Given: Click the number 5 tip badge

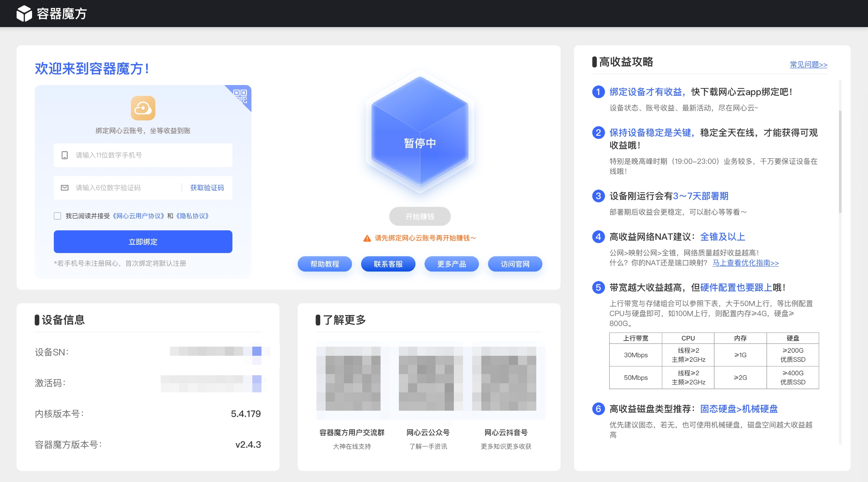Looking at the screenshot, I should [598, 288].
